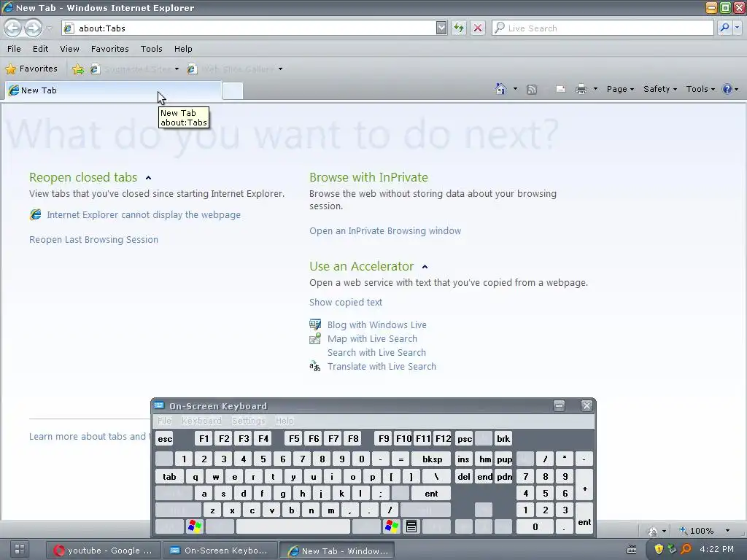747x560 pixels.
Task: Open the Help menu in IE menu bar
Action: pos(183,49)
